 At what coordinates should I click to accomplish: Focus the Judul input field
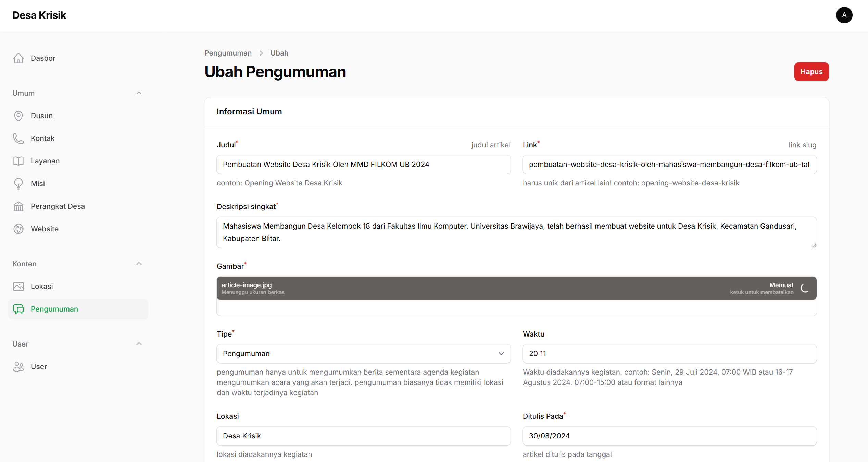coord(364,165)
